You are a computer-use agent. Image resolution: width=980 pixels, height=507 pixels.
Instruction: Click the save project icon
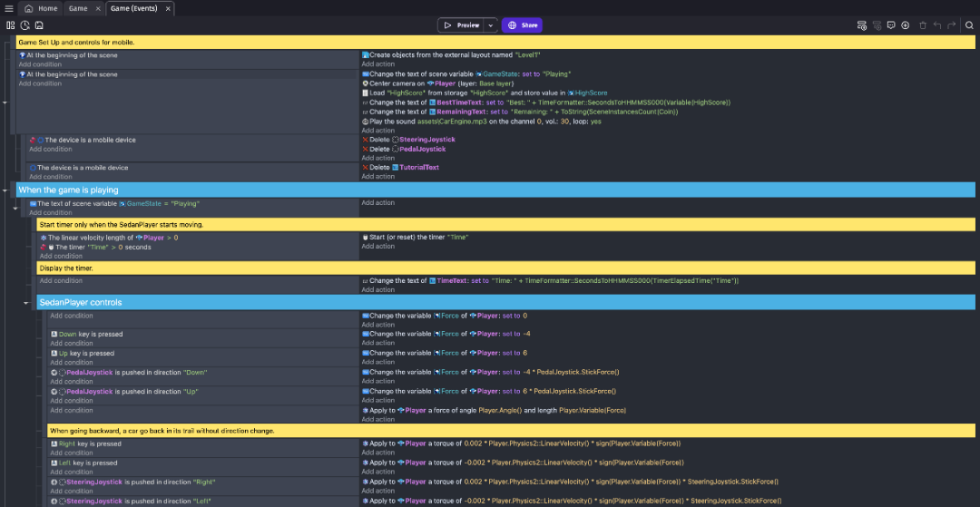coord(38,25)
